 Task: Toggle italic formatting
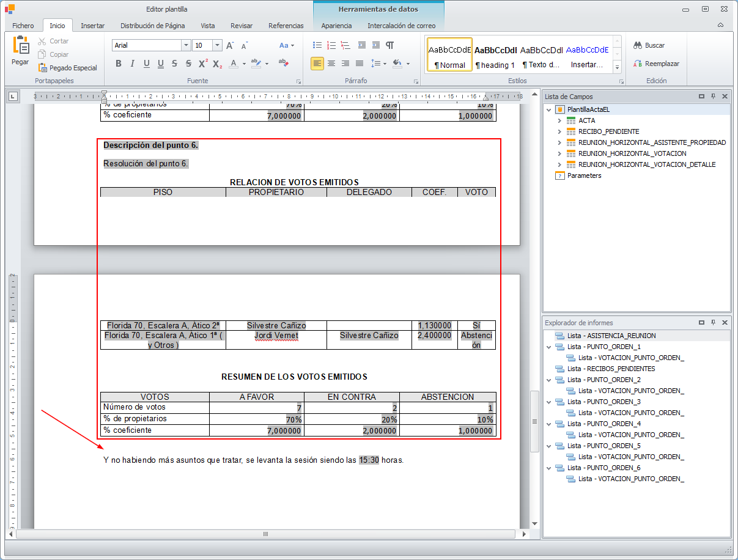tap(133, 64)
